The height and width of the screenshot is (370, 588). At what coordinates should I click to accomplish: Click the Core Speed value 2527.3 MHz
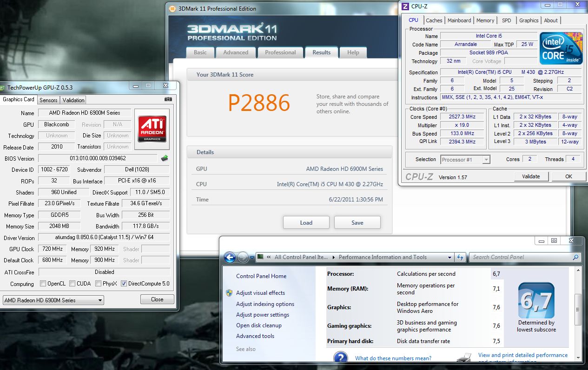click(x=462, y=117)
